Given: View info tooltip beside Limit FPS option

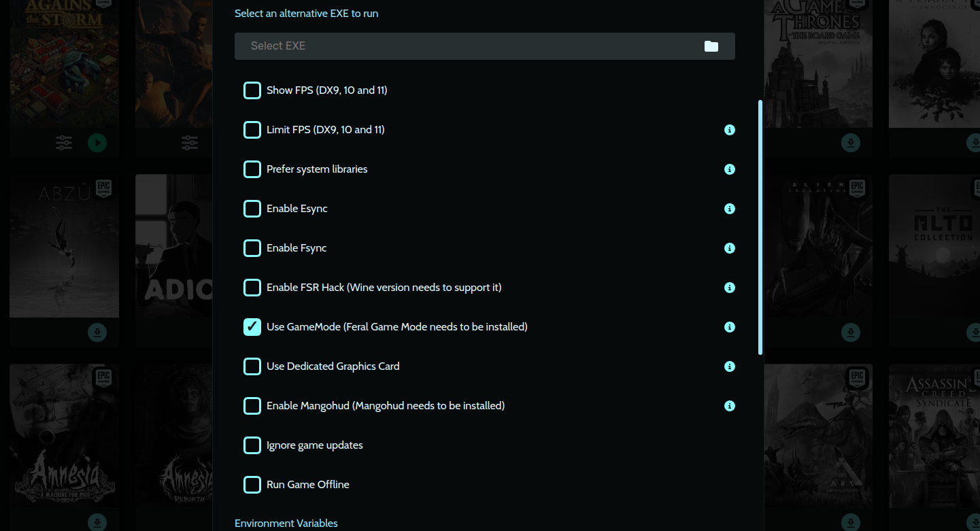Looking at the screenshot, I should [730, 130].
